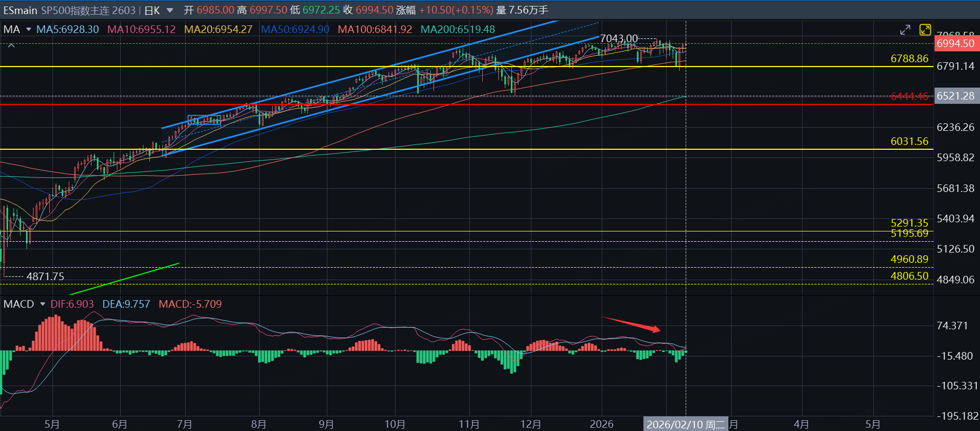Viewport: 980px width, 431px height.
Task: Click the 4849.06 price axis value
Action: pos(956,280)
